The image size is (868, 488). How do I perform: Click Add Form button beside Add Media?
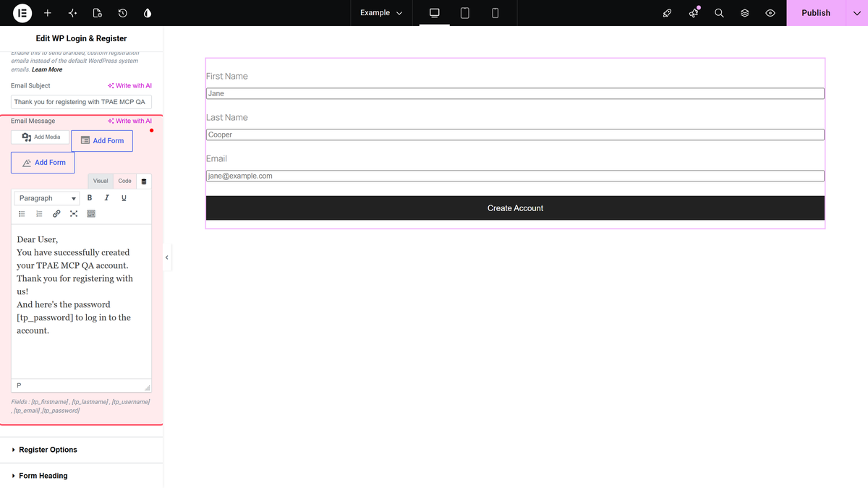pyautogui.click(x=102, y=141)
